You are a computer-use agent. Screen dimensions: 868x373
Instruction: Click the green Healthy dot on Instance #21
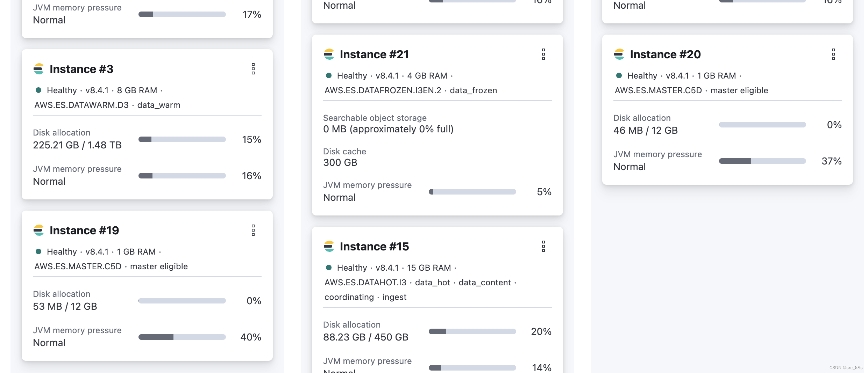click(x=329, y=76)
